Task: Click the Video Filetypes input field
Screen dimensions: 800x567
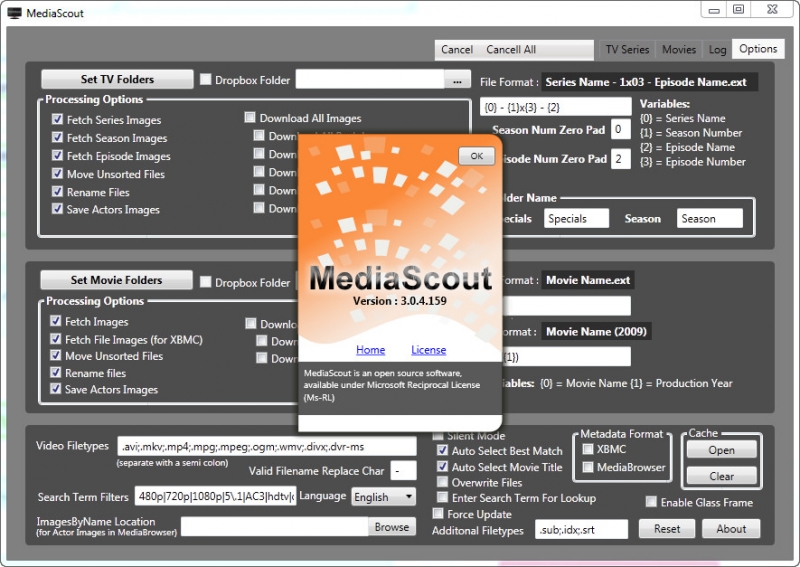Action: pos(265,446)
